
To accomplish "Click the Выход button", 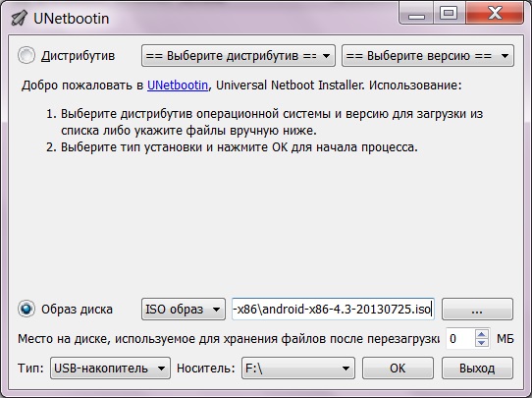I will (x=477, y=369).
